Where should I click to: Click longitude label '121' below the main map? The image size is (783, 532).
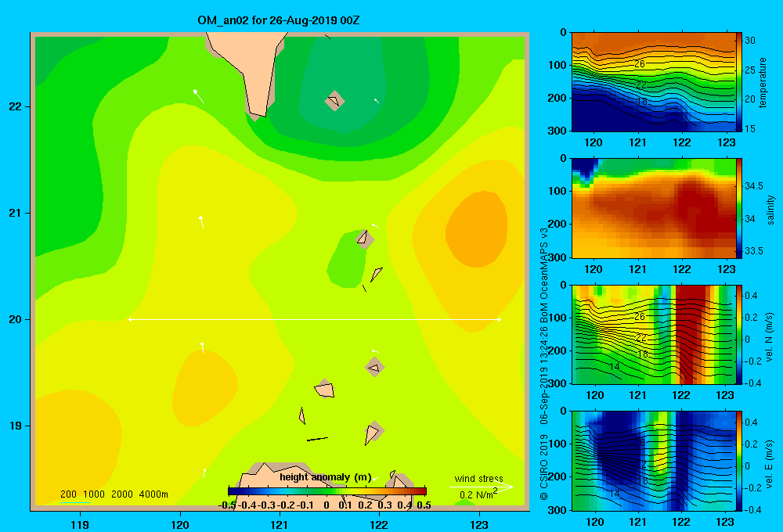pyautogui.click(x=280, y=524)
